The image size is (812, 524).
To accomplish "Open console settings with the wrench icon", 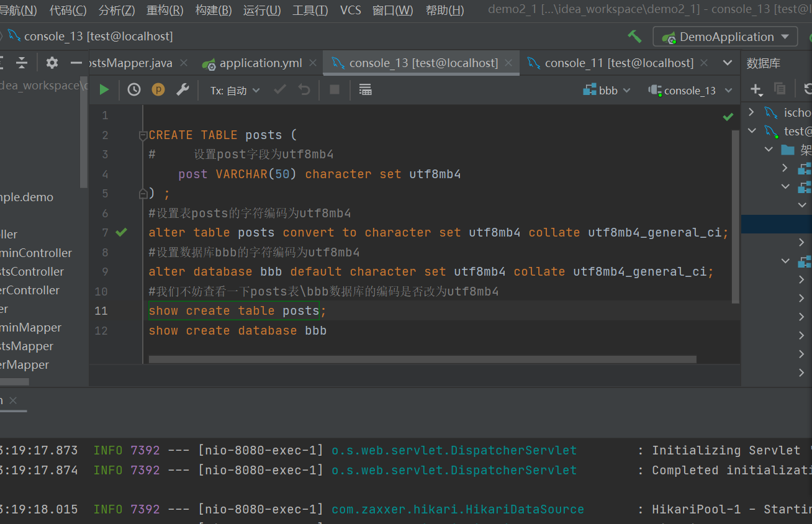I will click(x=183, y=89).
